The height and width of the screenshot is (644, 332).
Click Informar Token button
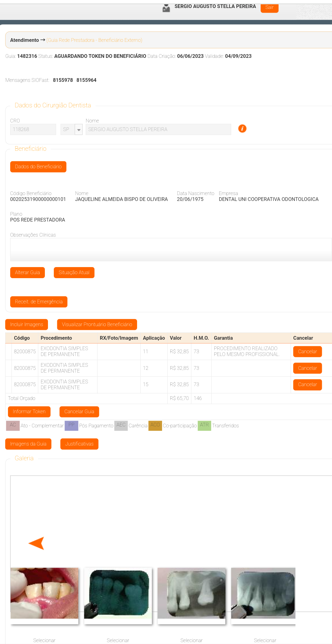click(29, 412)
